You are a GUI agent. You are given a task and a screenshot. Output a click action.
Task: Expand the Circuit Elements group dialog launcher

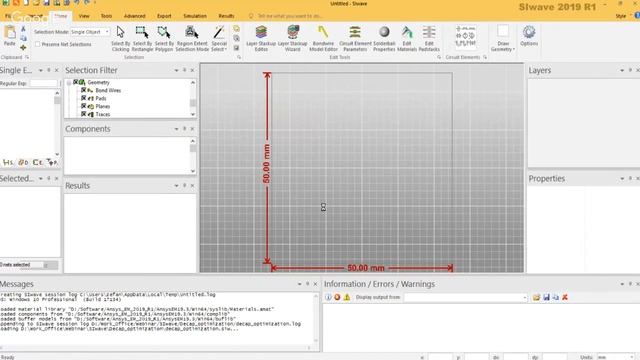[485, 57]
